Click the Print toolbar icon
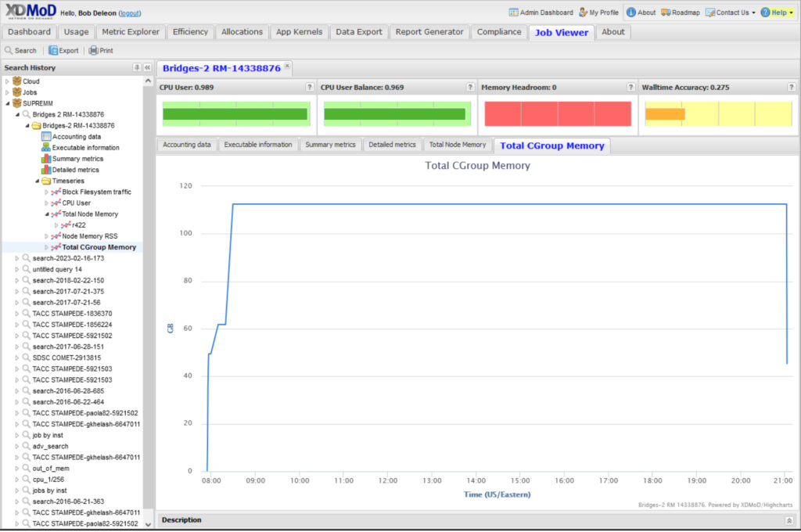 pos(93,50)
